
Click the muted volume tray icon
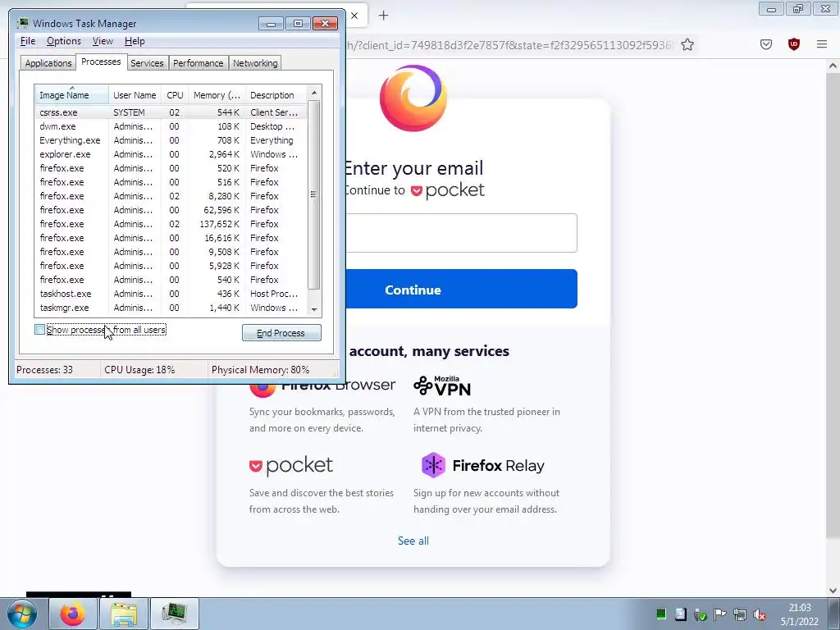(759, 614)
